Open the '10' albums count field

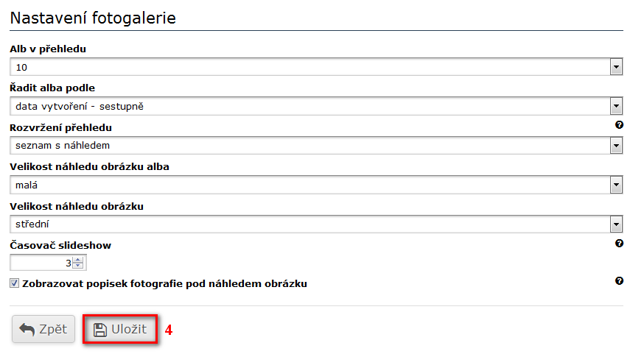tap(309, 68)
